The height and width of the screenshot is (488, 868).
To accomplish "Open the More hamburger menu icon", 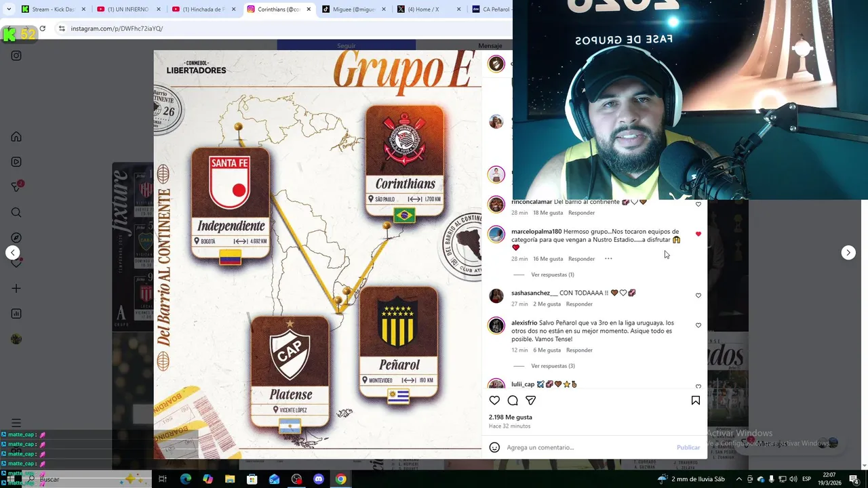I will pyautogui.click(x=16, y=423).
